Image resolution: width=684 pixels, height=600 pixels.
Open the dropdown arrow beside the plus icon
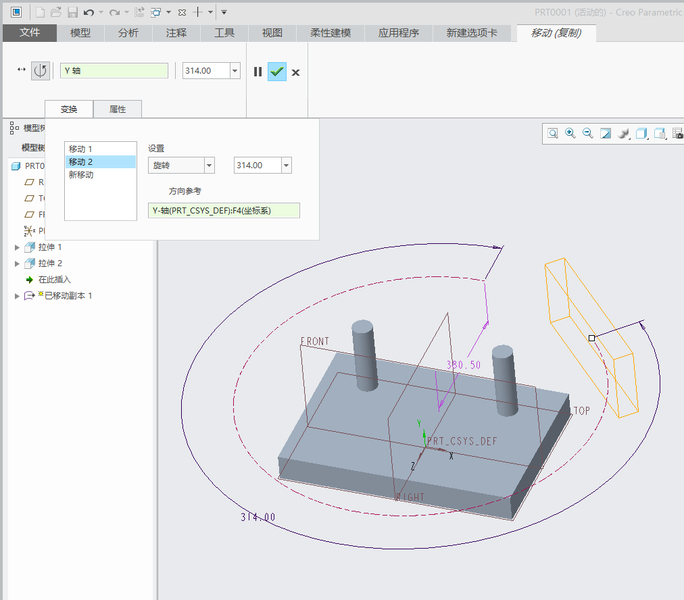[x=210, y=12]
